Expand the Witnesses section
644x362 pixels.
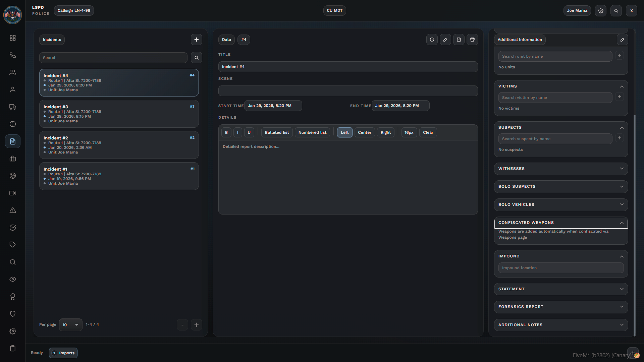(561, 169)
